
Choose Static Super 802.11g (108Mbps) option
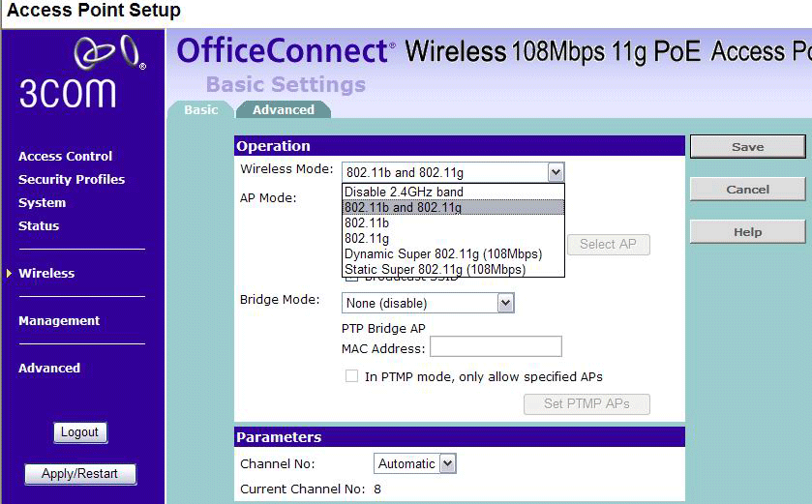435,270
